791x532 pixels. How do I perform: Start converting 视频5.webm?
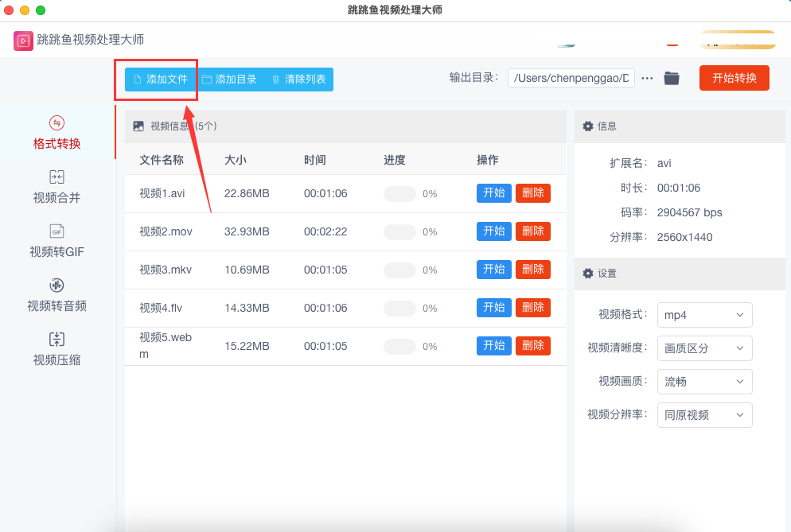tap(494, 346)
